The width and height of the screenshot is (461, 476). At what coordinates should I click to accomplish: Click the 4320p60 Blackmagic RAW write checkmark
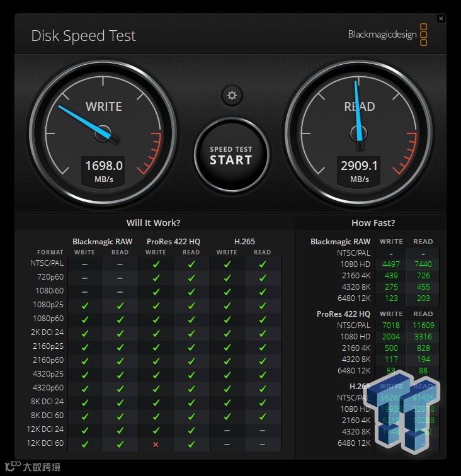pos(85,389)
